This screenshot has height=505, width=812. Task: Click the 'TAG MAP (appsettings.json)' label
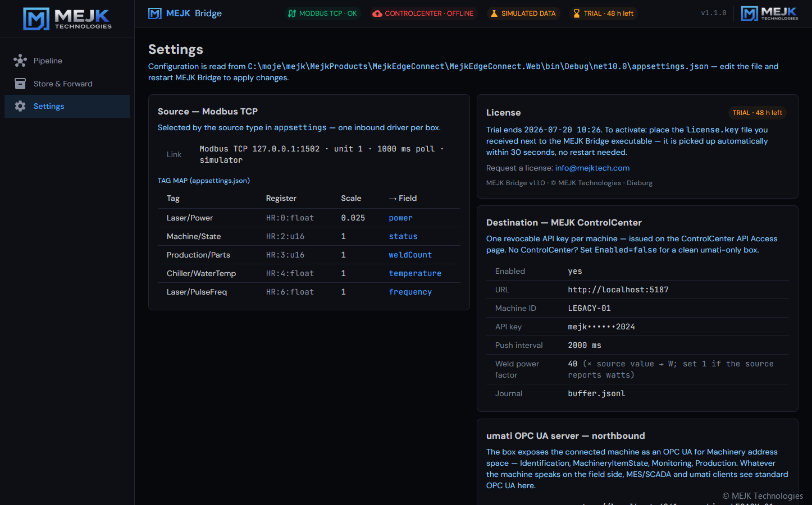204,181
